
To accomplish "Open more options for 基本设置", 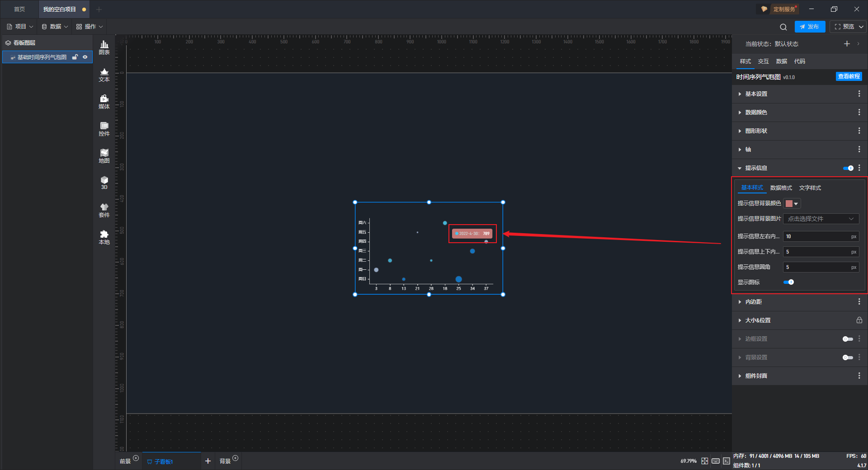I will coord(859,94).
